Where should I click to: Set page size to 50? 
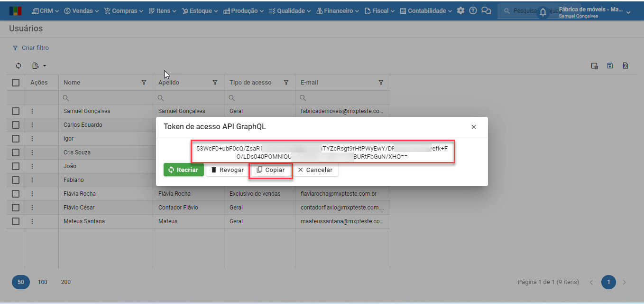[x=21, y=282]
